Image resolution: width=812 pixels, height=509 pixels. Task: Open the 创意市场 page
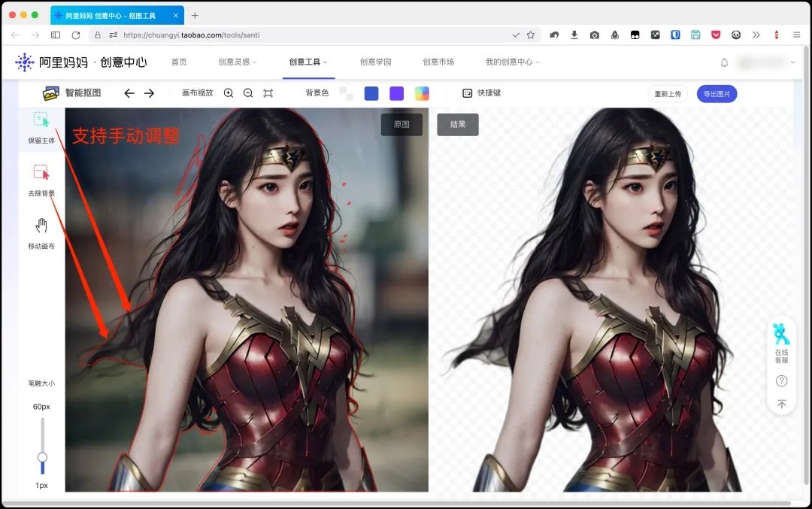(x=438, y=62)
